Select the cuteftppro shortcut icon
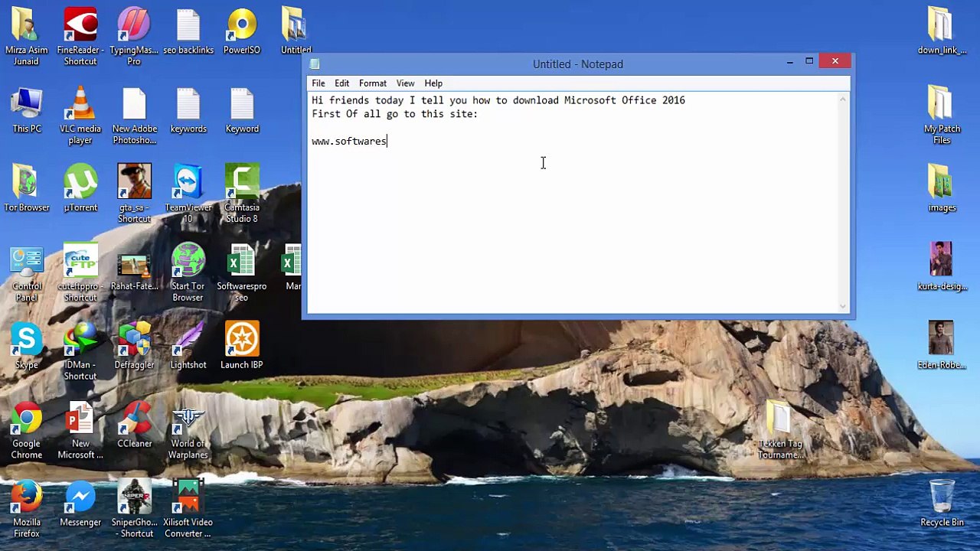This screenshot has height=551, width=980. pos(80,273)
